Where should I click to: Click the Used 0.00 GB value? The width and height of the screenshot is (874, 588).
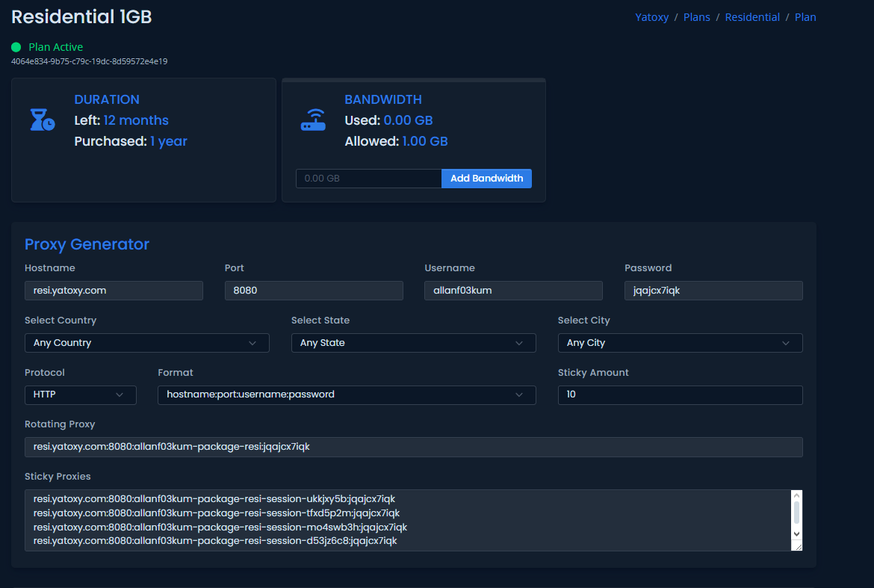tap(408, 120)
